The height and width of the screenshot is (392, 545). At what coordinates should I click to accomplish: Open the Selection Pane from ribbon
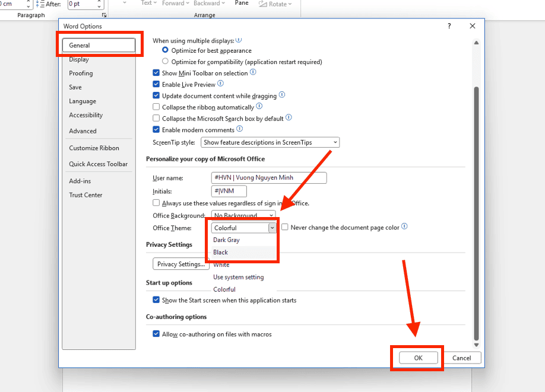tap(242, 3)
